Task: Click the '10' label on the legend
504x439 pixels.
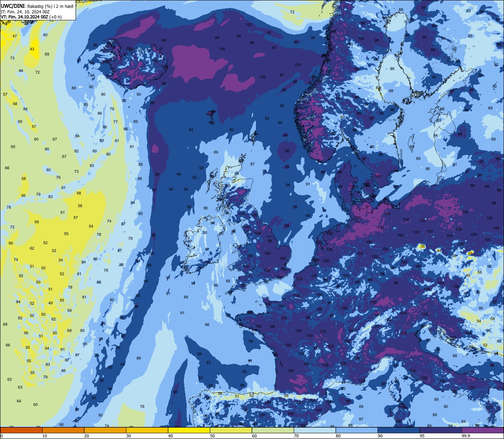Action: pos(44,436)
